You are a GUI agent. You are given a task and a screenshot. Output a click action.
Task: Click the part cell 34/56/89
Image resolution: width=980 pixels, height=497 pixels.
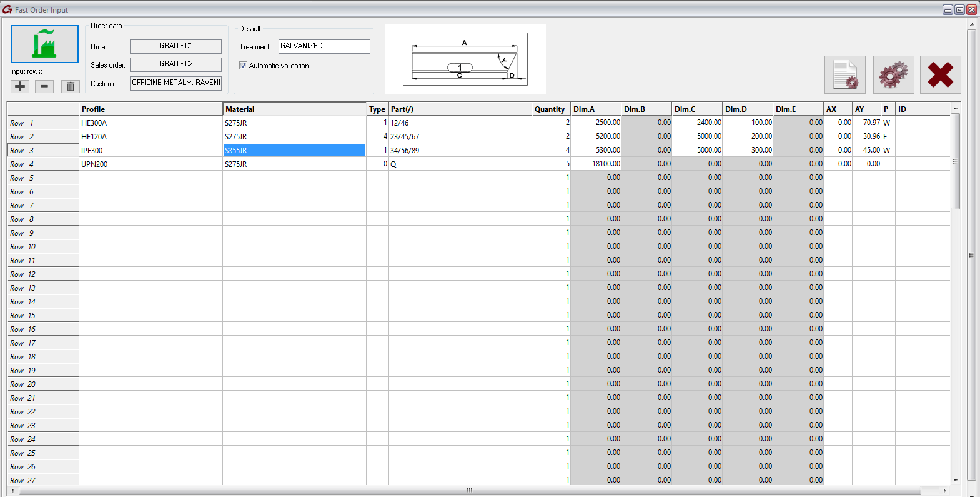click(460, 151)
